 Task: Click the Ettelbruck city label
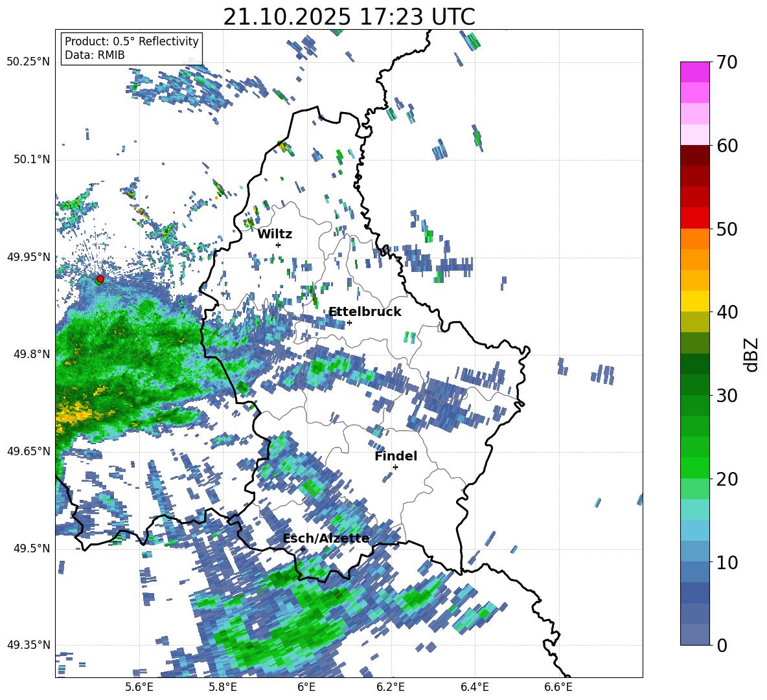coord(365,312)
